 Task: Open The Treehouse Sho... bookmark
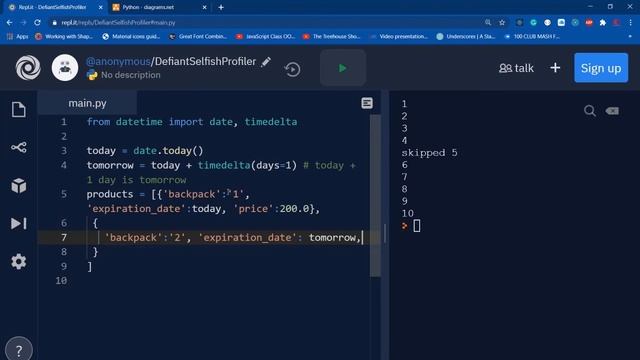point(331,36)
